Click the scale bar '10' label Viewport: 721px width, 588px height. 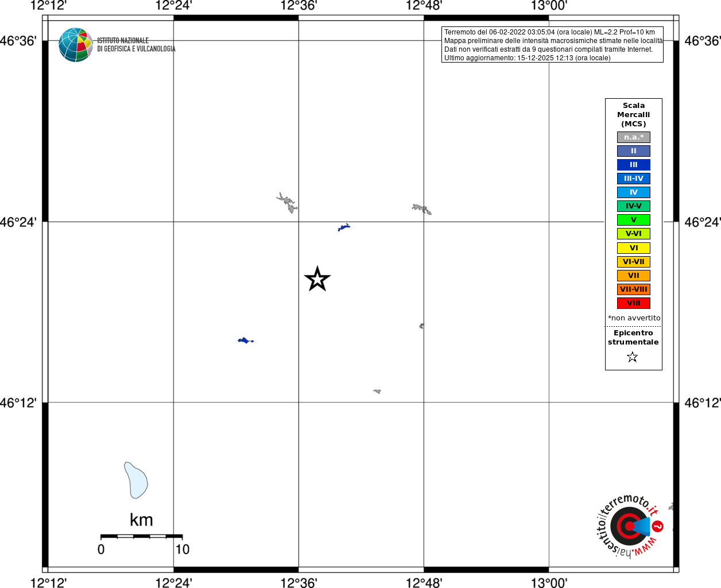coord(183,550)
